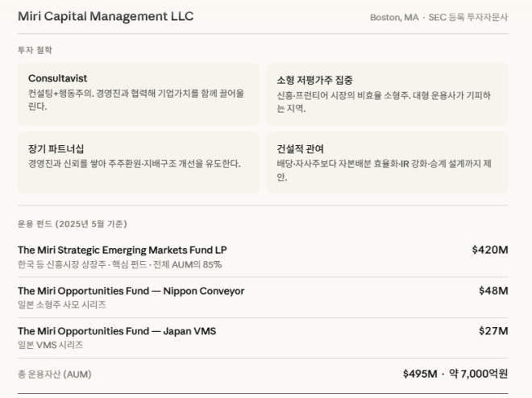The height and width of the screenshot is (398, 532).
Task: Click the 운용 펀드 (2025년 5월 기준) heading
Action: [72, 224]
